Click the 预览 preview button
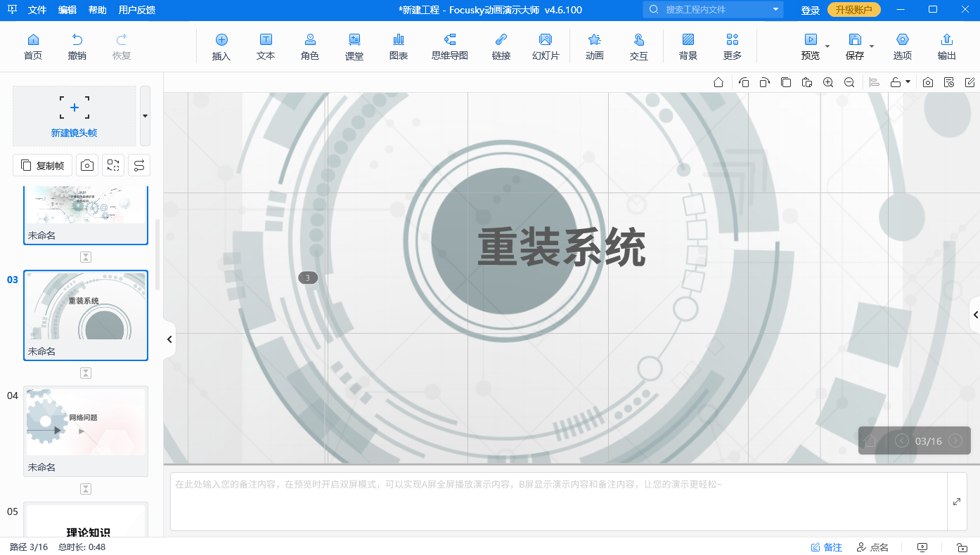 811,46
